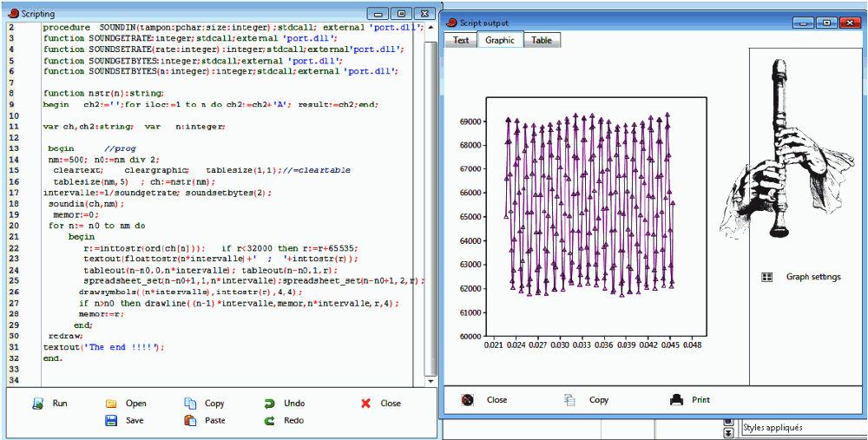Switch to the Text tab
This screenshot has width=868, height=440.
[x=461, y=40]
